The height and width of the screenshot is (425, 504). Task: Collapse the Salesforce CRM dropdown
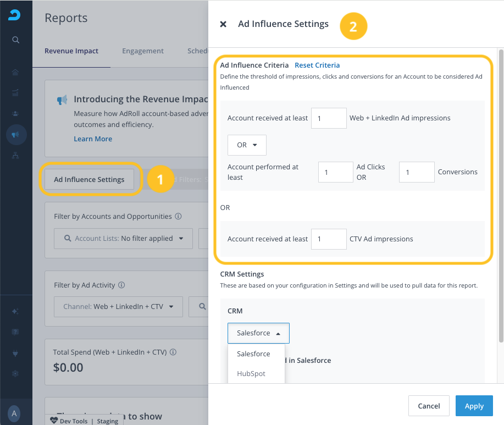tap(258, 333)
